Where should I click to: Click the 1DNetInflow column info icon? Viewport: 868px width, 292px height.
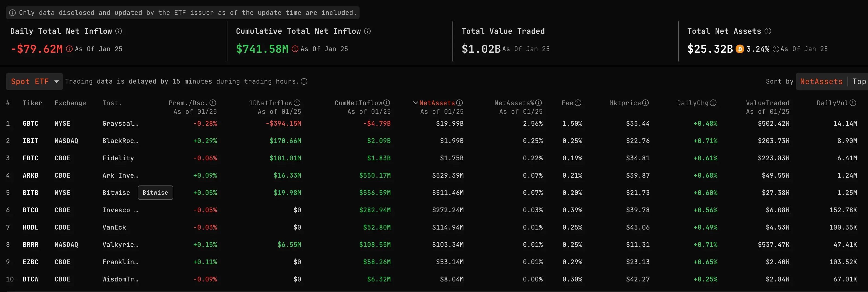[x=297, y=102]
